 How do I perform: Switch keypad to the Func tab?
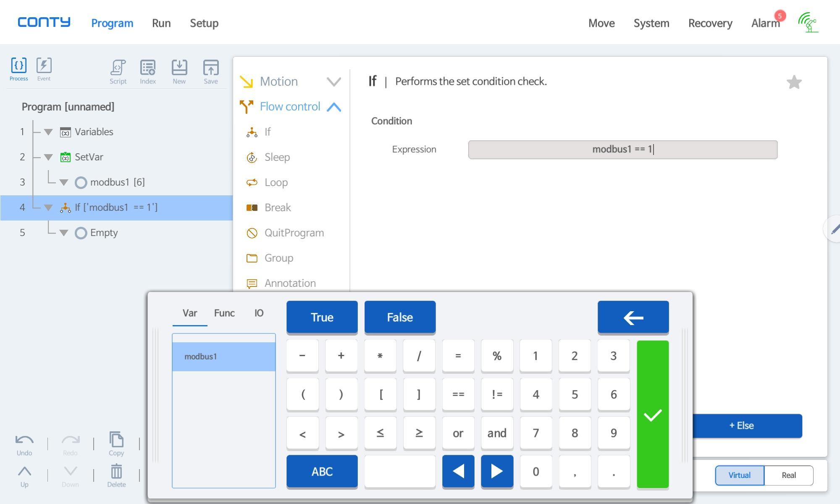tap(224, 313)
